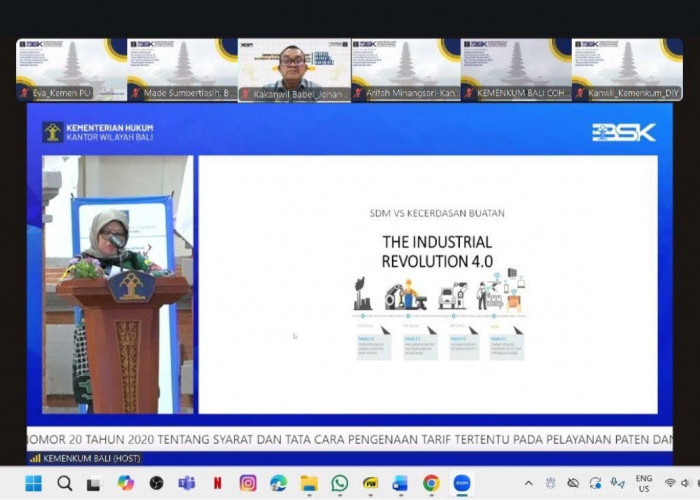Image resolution: width=700 pixels, height=500 pixels.
Task: Open the ENG US language switcher
Action: [x=643, y=483]
